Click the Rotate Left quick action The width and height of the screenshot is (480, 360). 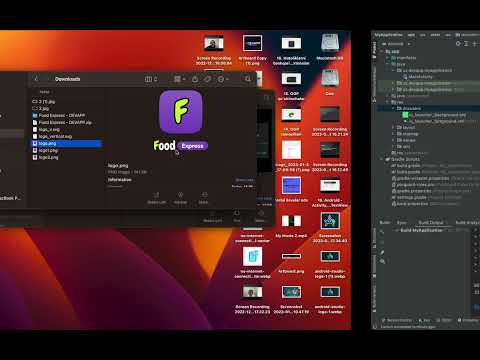click(x=156, y=198)
